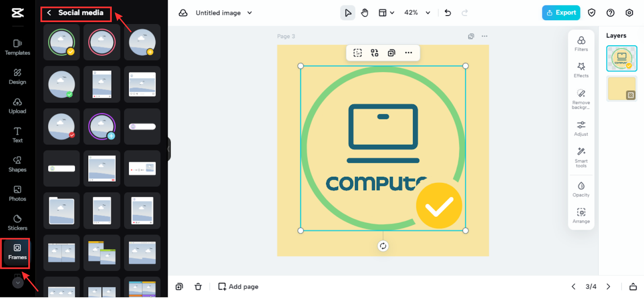Open the Arrange tool
Viewport: 644px width, 299px height.
[x=581, y=216]
